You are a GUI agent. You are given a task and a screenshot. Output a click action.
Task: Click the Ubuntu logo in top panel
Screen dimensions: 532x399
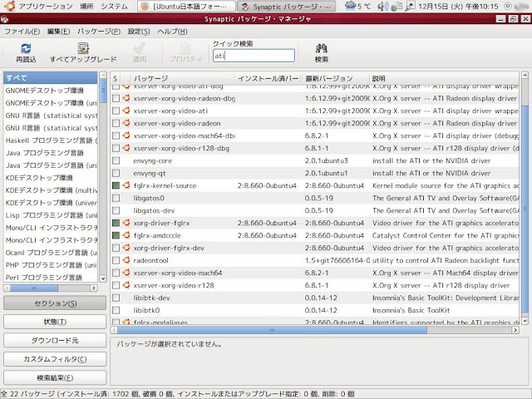pyautogui.click(x=10, y=6)
